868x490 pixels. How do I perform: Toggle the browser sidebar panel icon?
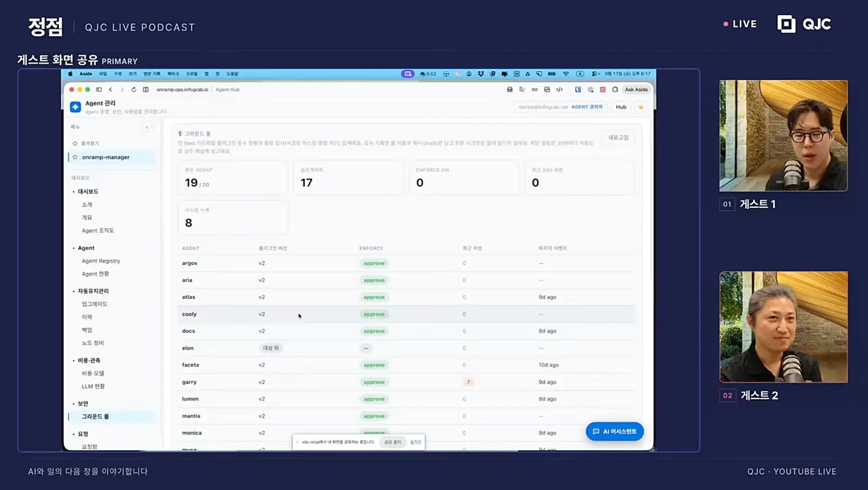click(99, 90)
